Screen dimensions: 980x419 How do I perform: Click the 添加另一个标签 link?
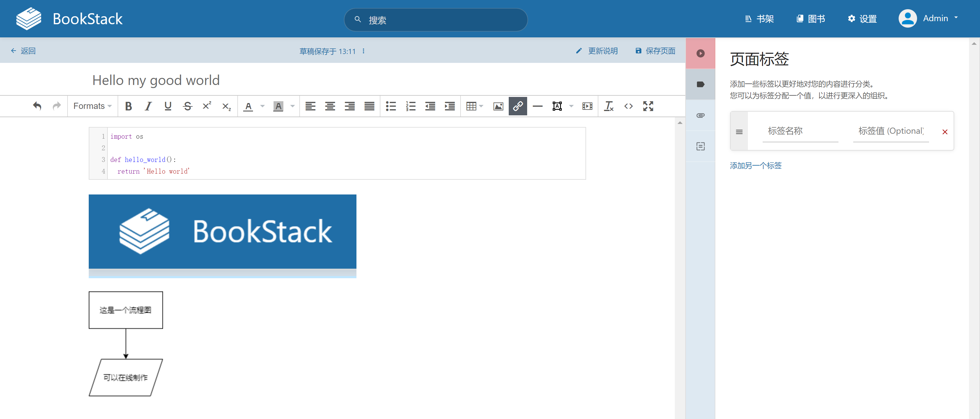pos(755,165)
